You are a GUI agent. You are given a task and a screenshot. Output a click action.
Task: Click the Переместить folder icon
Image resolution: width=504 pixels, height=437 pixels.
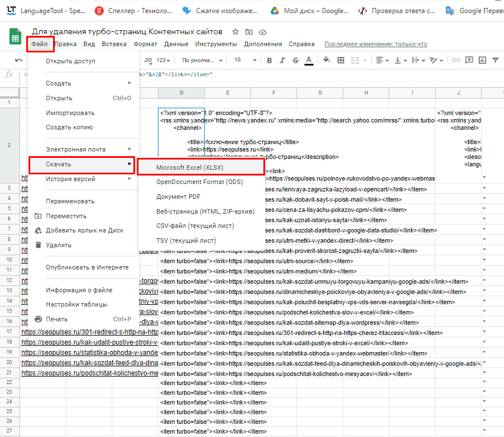[38, 216]
